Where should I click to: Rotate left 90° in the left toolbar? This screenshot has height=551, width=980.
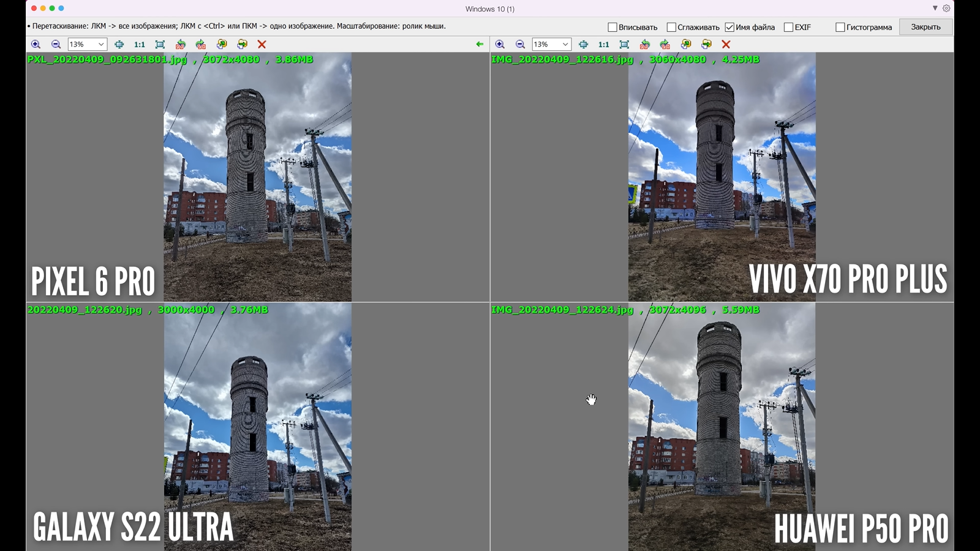(180, 44)
